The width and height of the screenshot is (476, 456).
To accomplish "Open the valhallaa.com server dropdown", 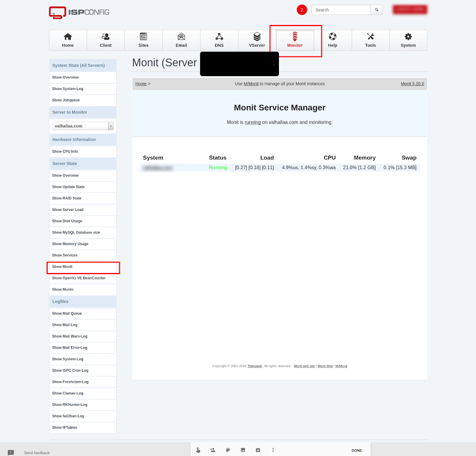I will [83, 126].
